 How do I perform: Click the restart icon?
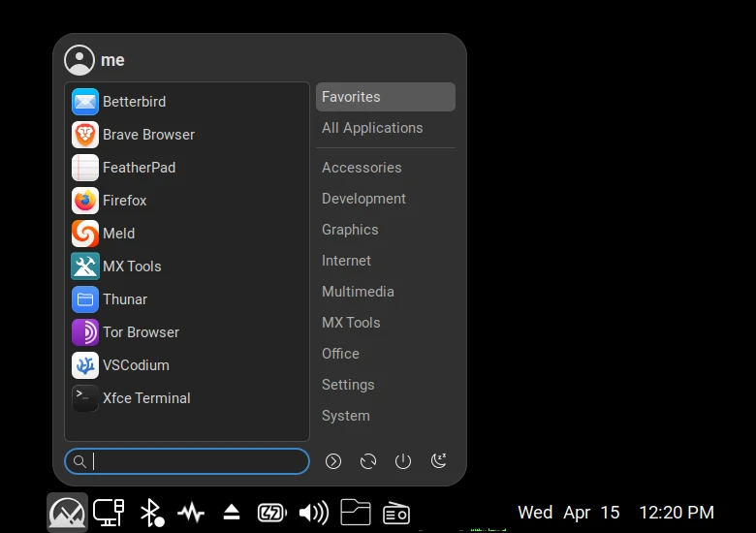click(x=368, y=461)
